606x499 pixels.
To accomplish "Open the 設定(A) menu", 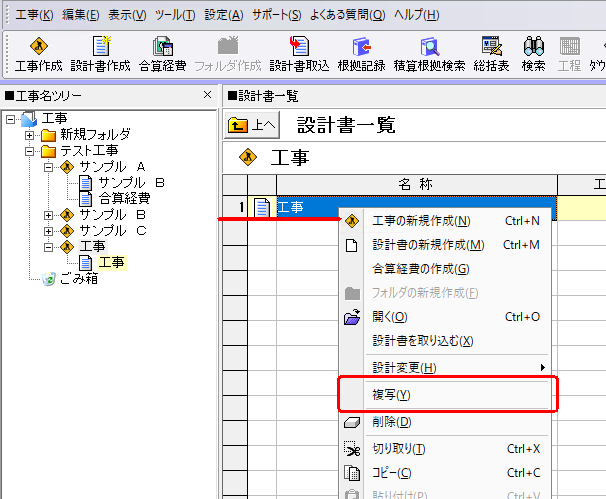I will [224, 15].
